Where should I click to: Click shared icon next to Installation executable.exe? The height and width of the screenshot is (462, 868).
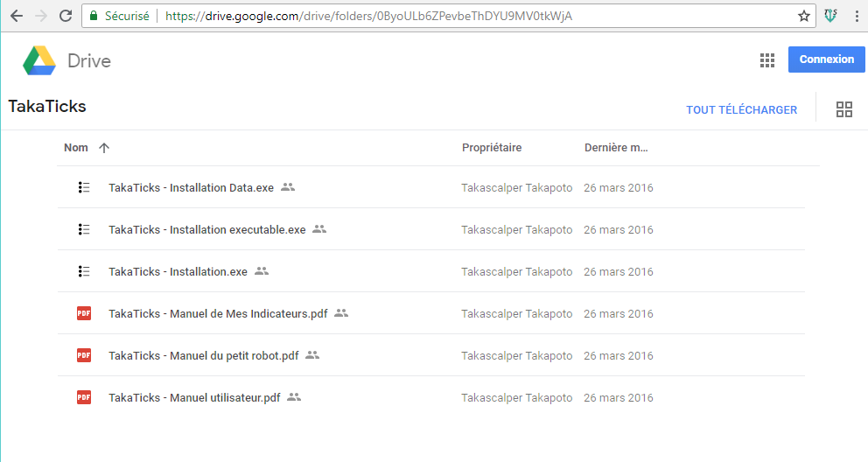[319, 228]
